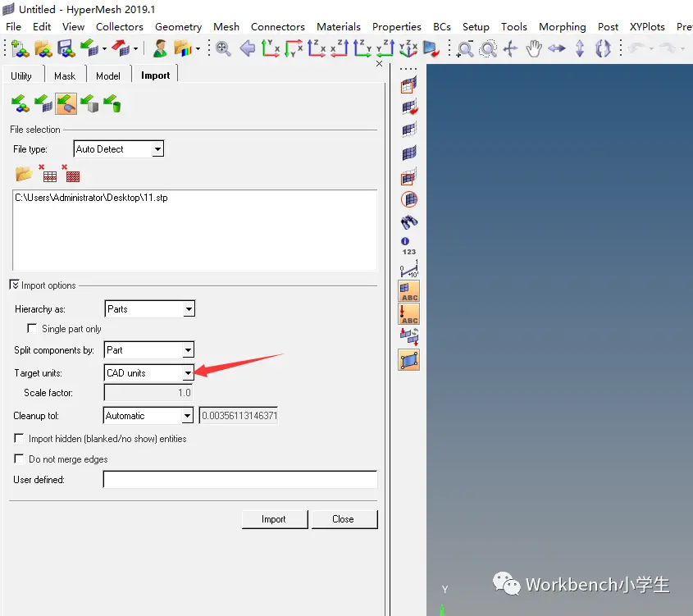The image size is (693, 616).
Task: Enable Import hidden (blanked/no show) entities
Action: (19, 438)
